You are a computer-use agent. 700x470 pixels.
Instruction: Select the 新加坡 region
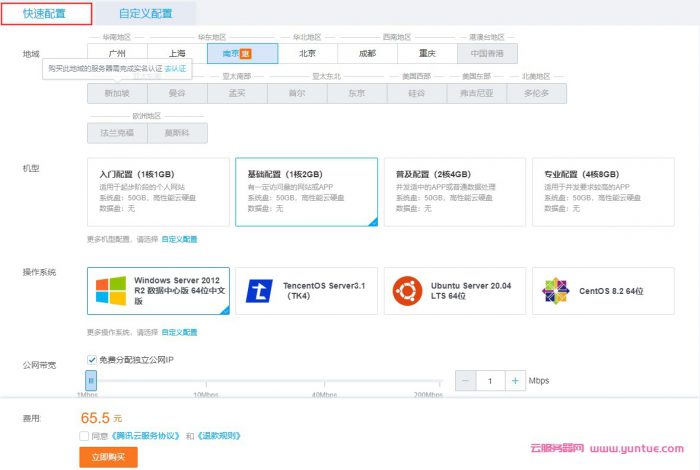tap(117, 93)
